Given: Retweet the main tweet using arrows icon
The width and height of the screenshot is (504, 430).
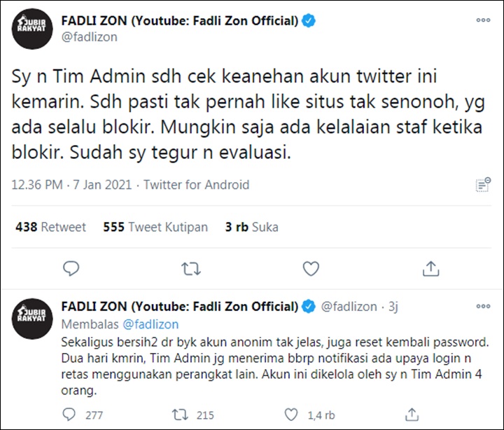Looking at the screenshot, I should 191,269.
